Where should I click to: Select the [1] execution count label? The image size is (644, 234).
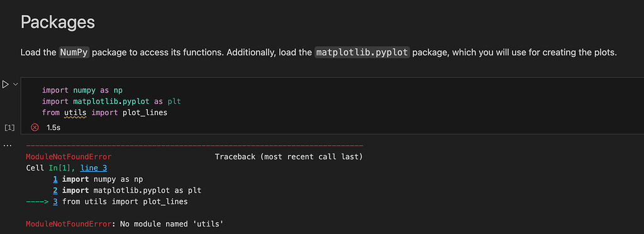(x=9, y=128)
